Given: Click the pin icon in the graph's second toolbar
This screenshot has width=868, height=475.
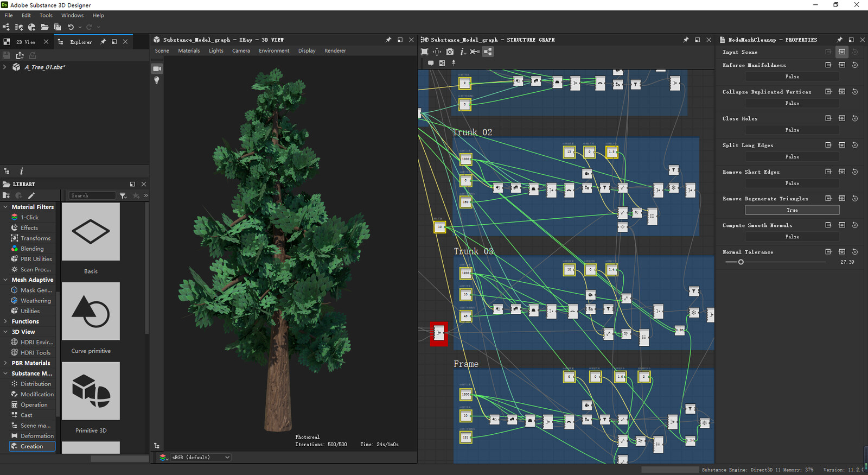Looking at the screenshot, I should tap(454, 63).
